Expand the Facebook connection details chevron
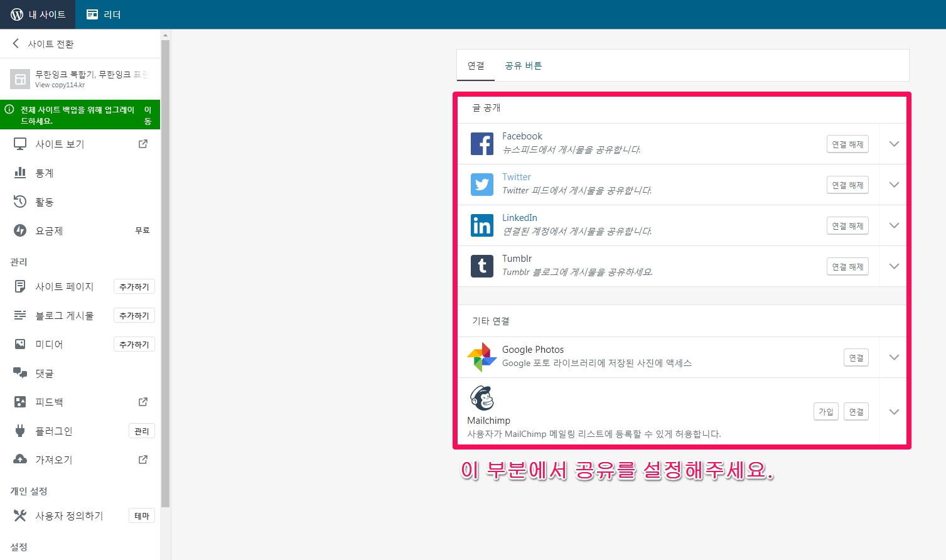 click(x=894, y=144)
